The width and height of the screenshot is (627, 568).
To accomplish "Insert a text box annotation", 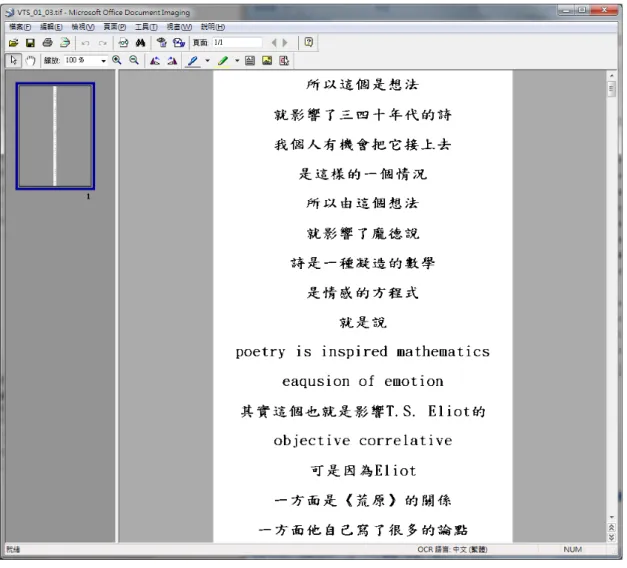I will 250,61.
